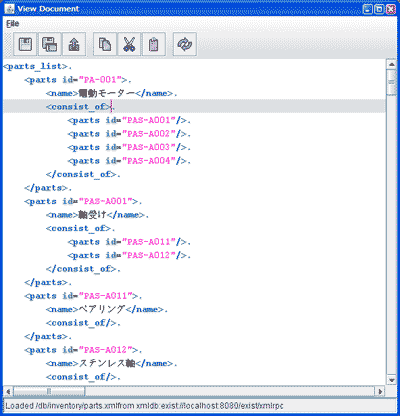Click the View Document title bar icon
The width and height of the screenshot is (400, 416).
10,9
